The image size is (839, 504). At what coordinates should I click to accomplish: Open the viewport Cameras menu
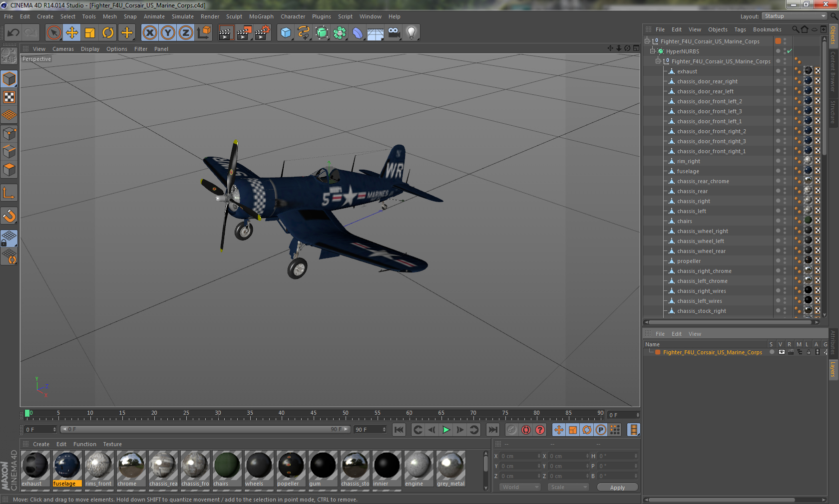63,49
